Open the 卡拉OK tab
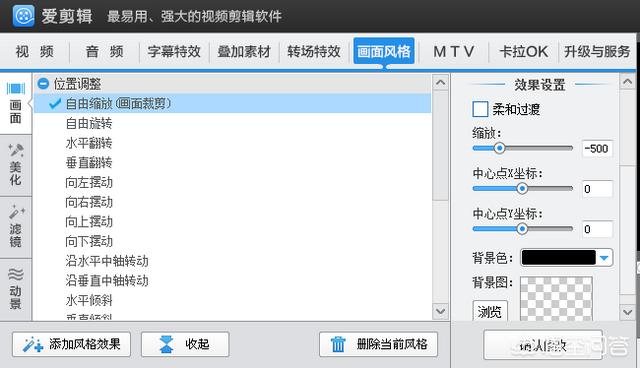 524,52
